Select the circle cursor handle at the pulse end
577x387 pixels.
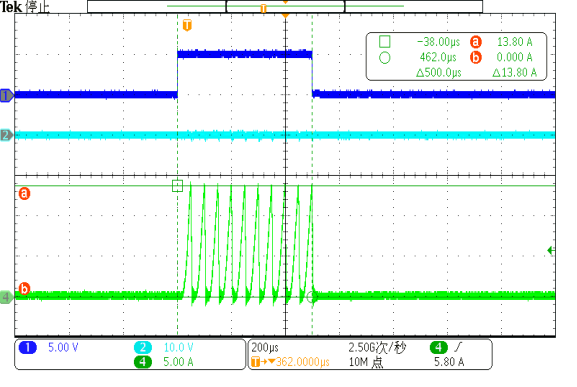[x=312, y=297]
